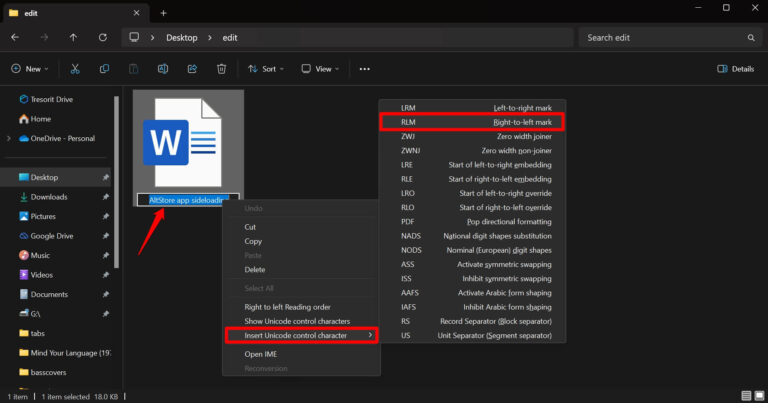Click the Cut scissors icon in toolbar
768x403 pixels.
pyautogui.click(x=75, y=69)
